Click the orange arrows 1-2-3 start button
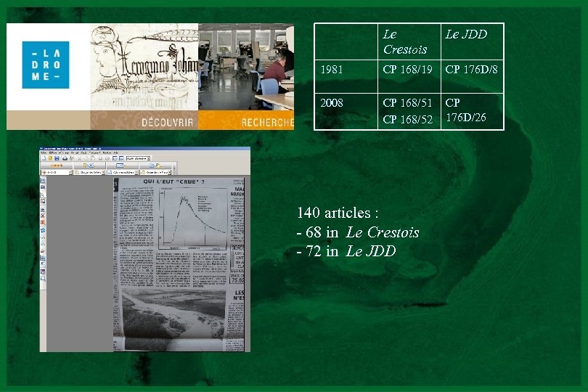588x392 pixels. pos(56,166)
